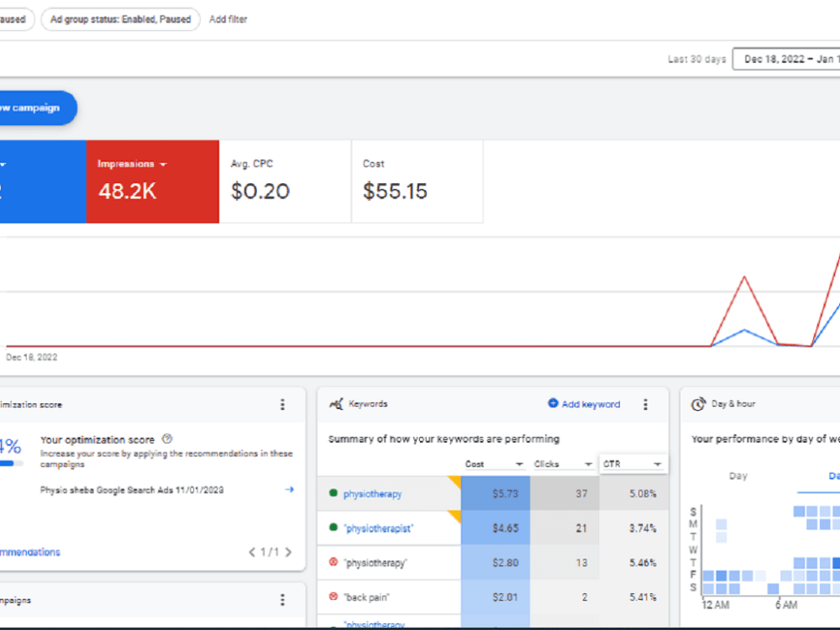This screenshot has height=630, width=840.
Task: Open optimization score card three-dot menu
Action: point(282,405)
